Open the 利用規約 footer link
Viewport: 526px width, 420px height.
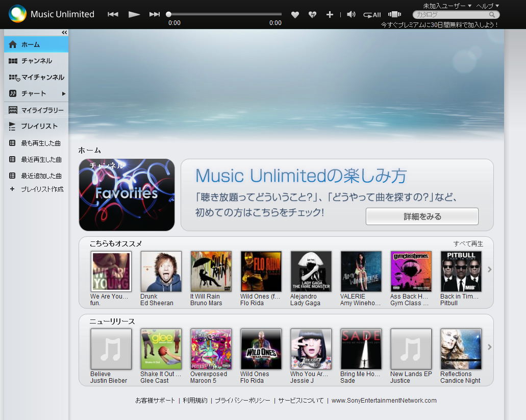point(195,401)
